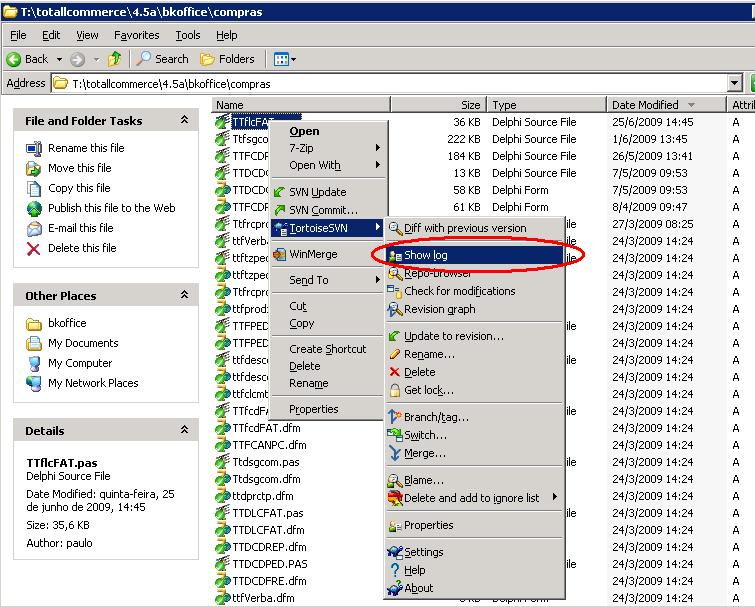The height and width of the screenshot is (607, 755).
Task: Collapse the File and Folder Tasks panel
Action: (184, 120)
